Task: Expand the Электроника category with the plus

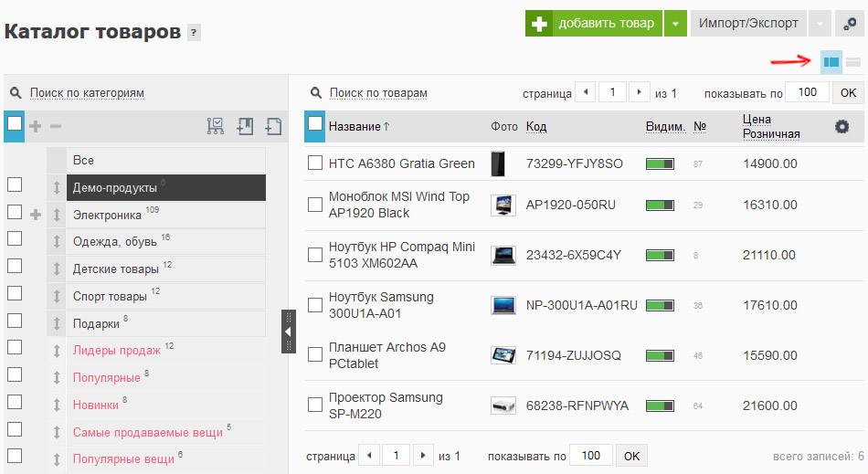Action: tap(36, 215)
